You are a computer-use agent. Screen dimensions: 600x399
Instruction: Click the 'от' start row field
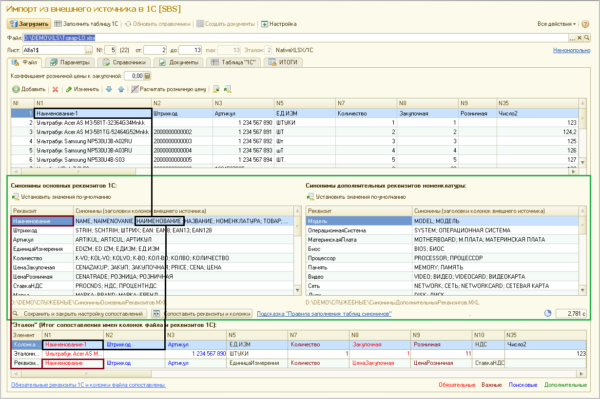155,50
